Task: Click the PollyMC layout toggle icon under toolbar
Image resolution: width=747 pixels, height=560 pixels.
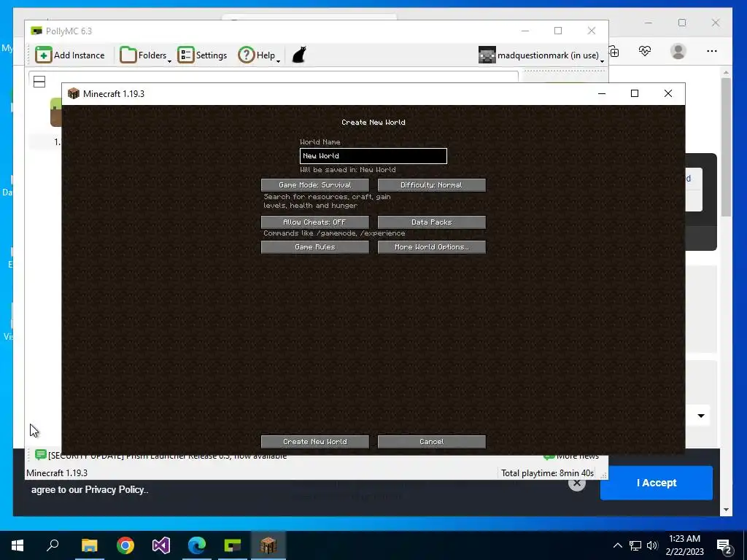Action: click(39, 82)
